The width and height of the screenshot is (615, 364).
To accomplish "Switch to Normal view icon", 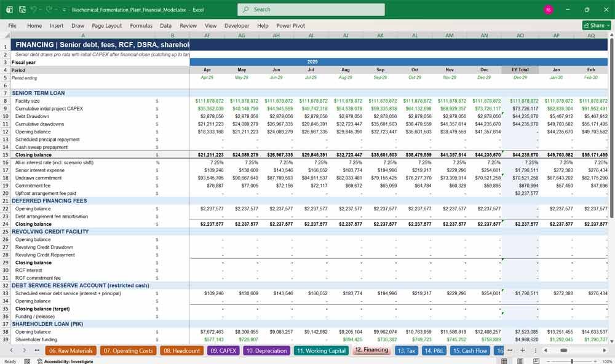I will pyautogui.click(x=504, y=362).
